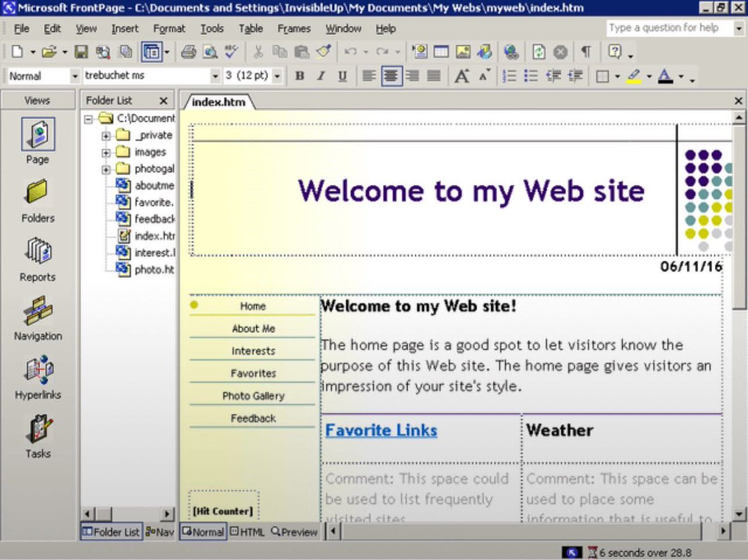Select the Format Painter brush icon
Screen dimensions: 748x560
[x=323, y=52]
